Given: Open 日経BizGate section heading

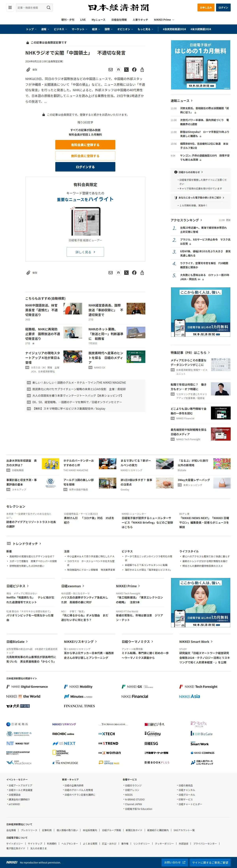Looking at the screenshot, I should click(x=17, y=641).
